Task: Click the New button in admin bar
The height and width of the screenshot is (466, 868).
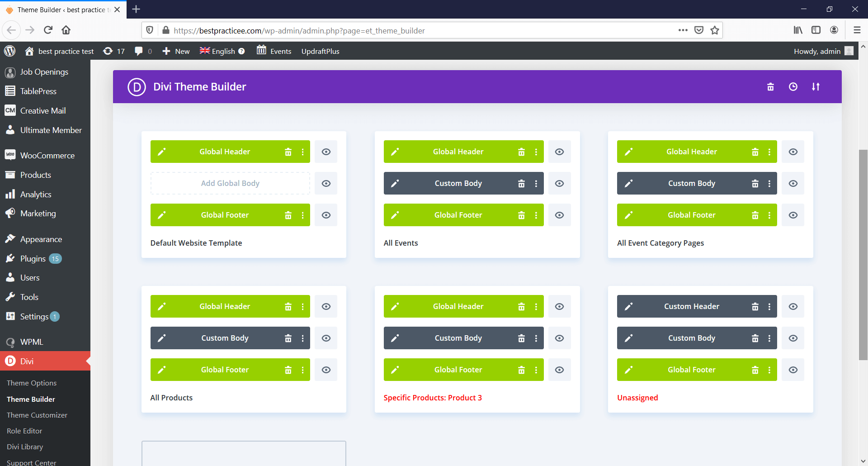Action: click(176, 51)
